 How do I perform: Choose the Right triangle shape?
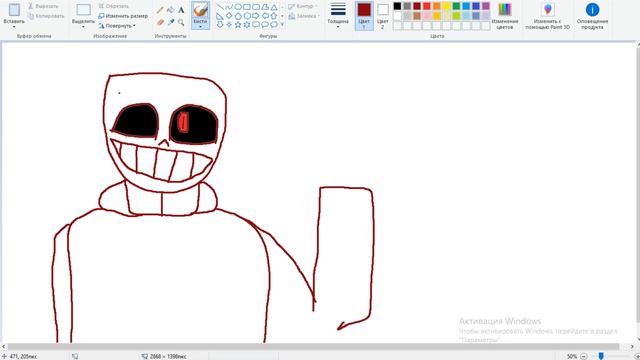pyautogui.click(x=220, y=16)
